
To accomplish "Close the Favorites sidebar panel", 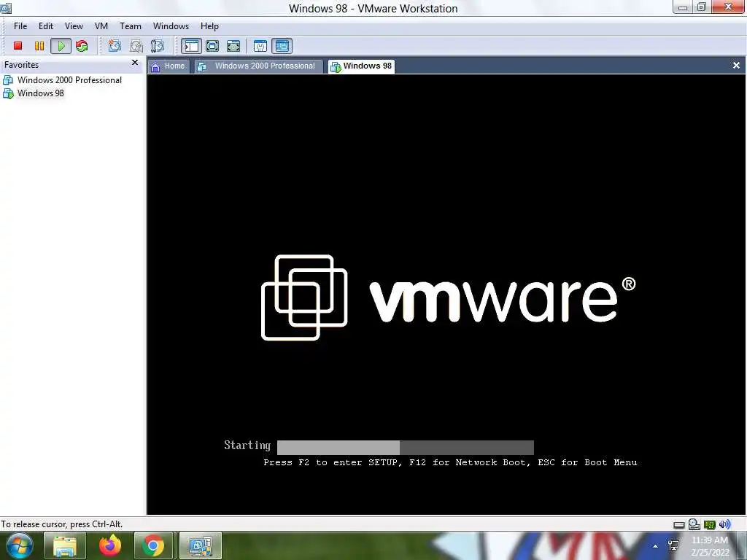I will tap(135, 63).
